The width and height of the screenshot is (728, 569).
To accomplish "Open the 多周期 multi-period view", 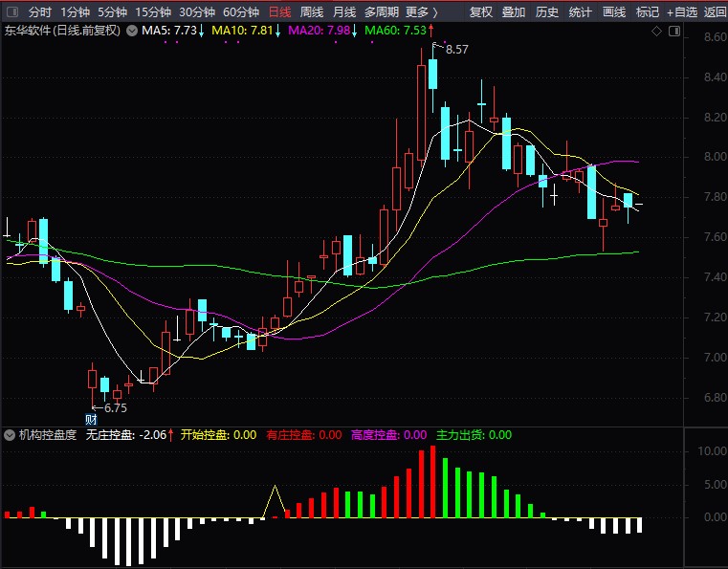I will 381,12.
